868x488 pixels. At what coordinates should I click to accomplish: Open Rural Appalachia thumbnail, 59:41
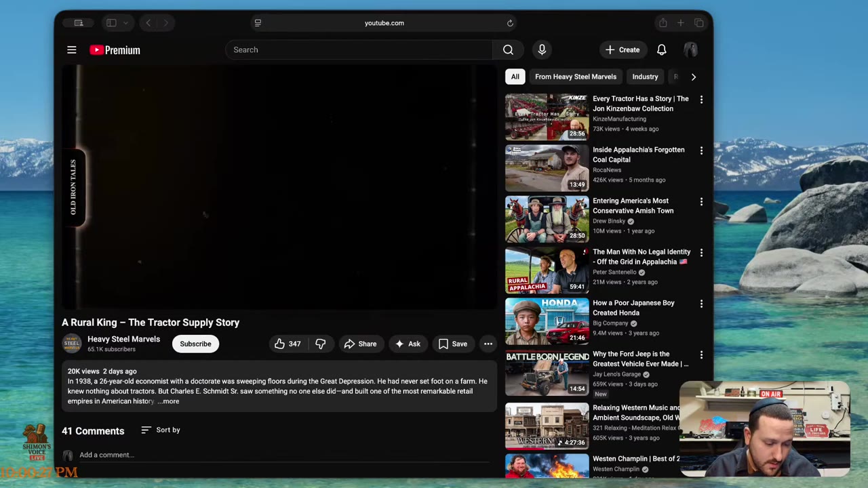pos(547,270)
